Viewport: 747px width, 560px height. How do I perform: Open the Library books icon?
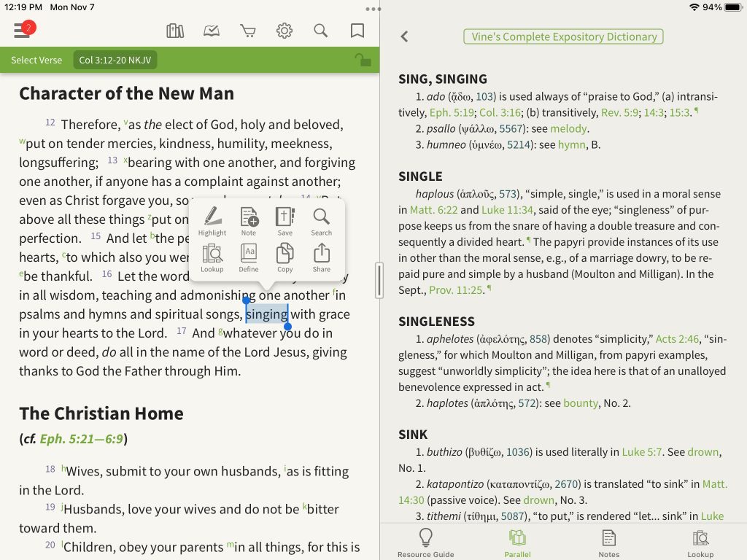(x=175, y=31)
